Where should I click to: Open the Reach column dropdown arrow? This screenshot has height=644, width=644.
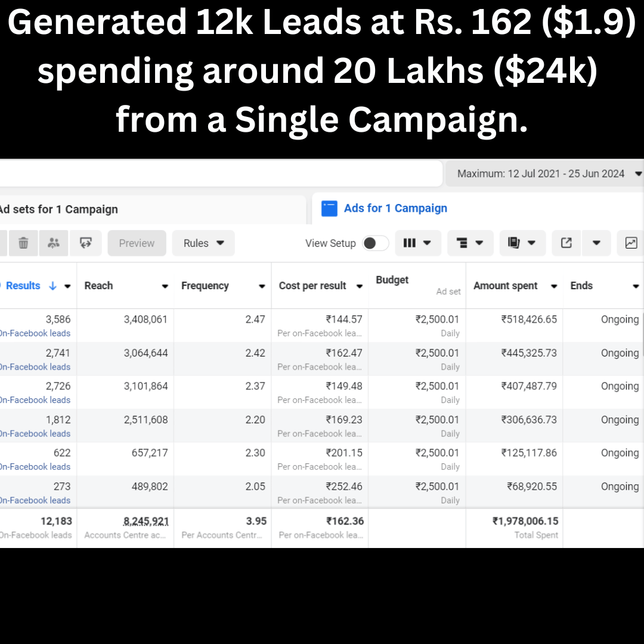[x=165, y=286]
